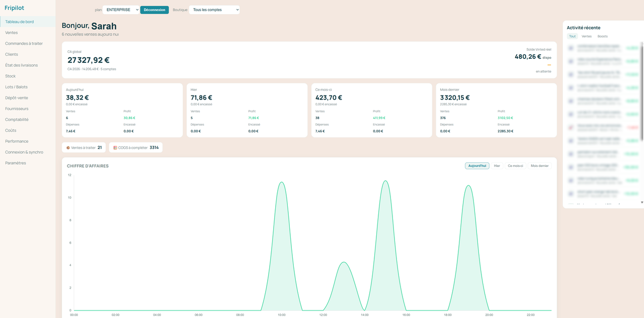Click the Déconnexion button
The height and width of the screenshot is (318, 644).
tap(154, 10)
